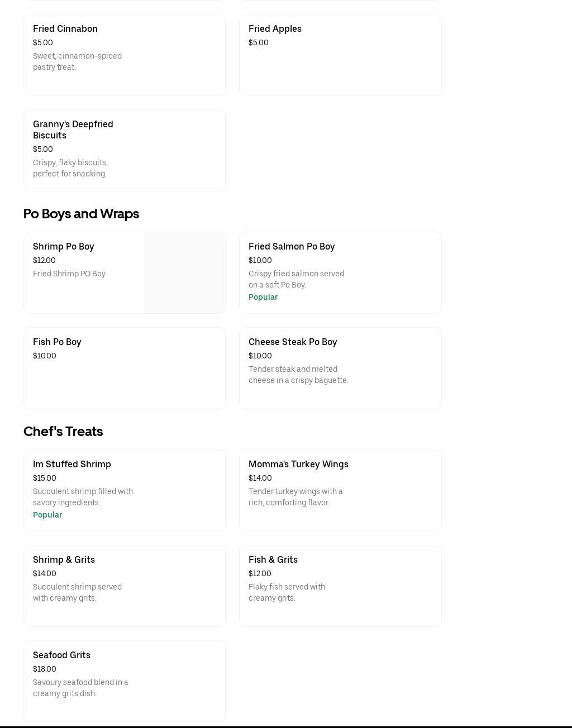Image resolution: width=572 pixels, height=728 pixels.
Task: Click the Popular label under Im Stuffed Shrimp
Action: (x=47, y=515)
